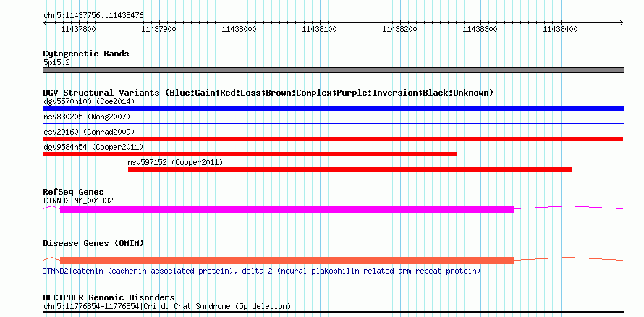Image resolution: width=644 pixels, height=317 pixels.
Task: Click the orange CTNND2 OMIM exon bar
Action: point(287,261)
